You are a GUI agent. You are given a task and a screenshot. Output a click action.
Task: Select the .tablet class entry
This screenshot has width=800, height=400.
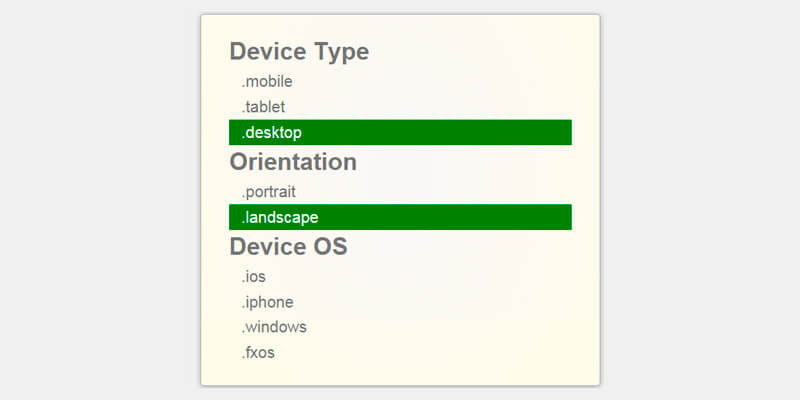(264, 107)
